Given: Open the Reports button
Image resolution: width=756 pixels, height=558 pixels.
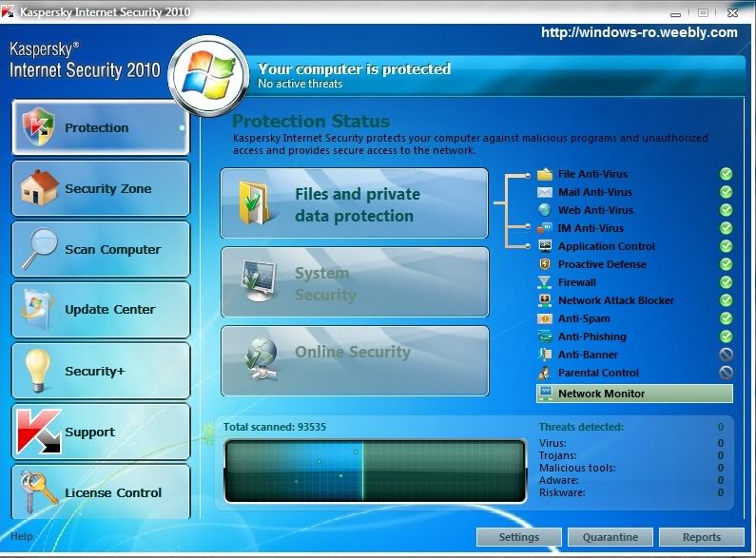Looking at the screenshot, I should point(702,537).
